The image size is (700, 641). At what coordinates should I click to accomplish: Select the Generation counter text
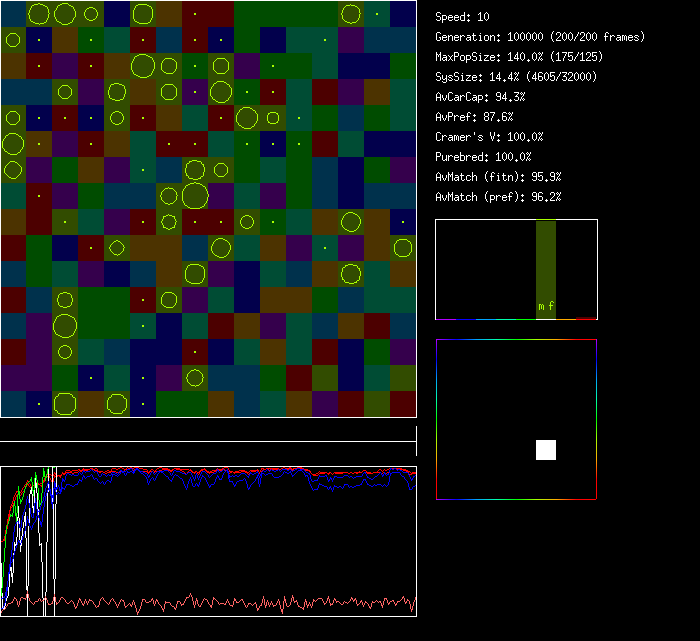pyautogui.click(x=540, y=37)
